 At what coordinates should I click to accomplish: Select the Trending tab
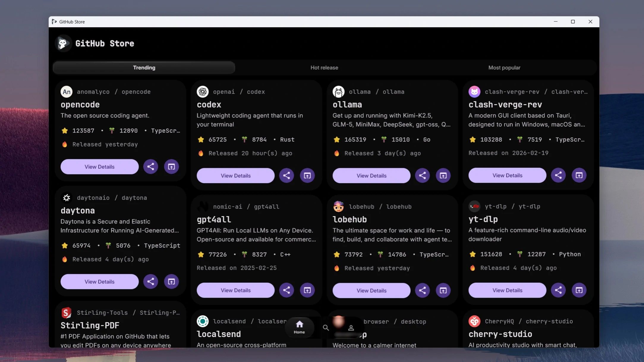pyautogui.click(x=144, y=67)
